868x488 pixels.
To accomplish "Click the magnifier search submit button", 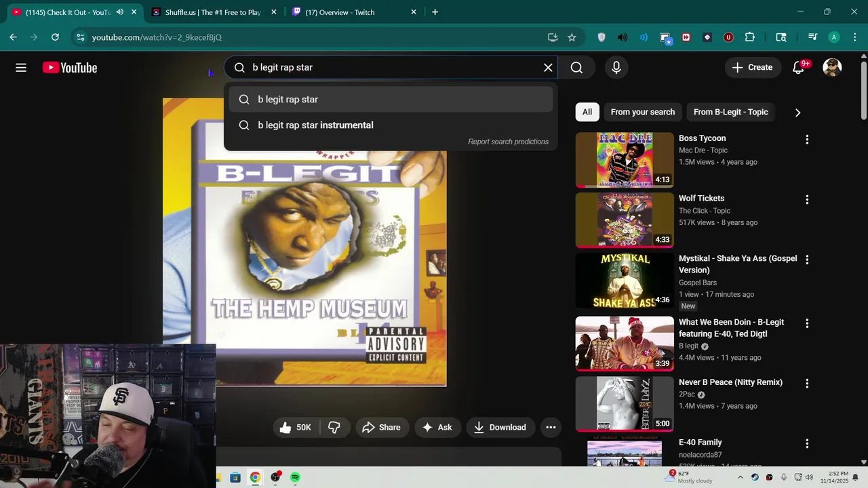I will click(576, 68).
